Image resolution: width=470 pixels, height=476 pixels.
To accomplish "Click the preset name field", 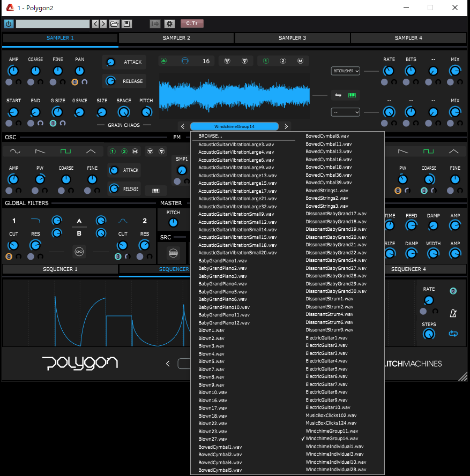I will pos(53,24).
